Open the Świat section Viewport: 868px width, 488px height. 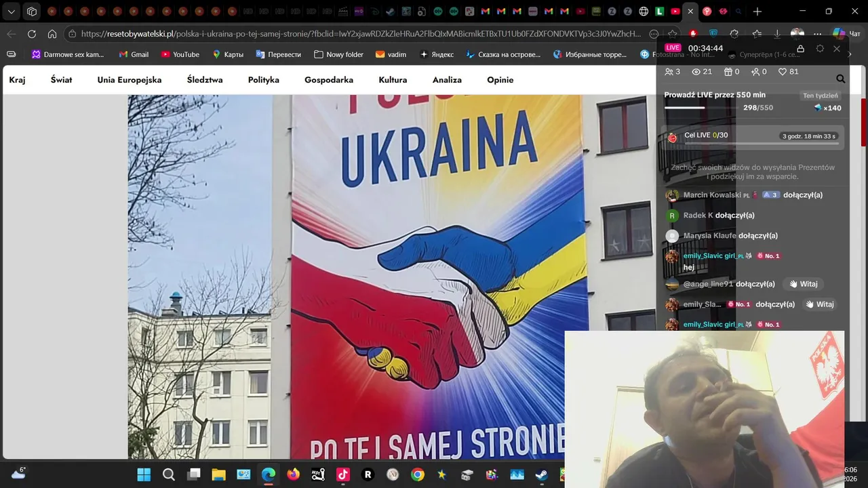[x=61, y=80]
